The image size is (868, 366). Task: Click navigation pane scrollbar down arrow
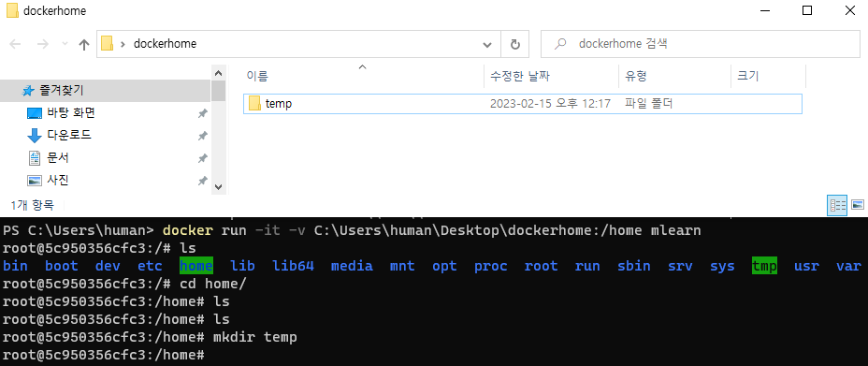click(218, 187)
